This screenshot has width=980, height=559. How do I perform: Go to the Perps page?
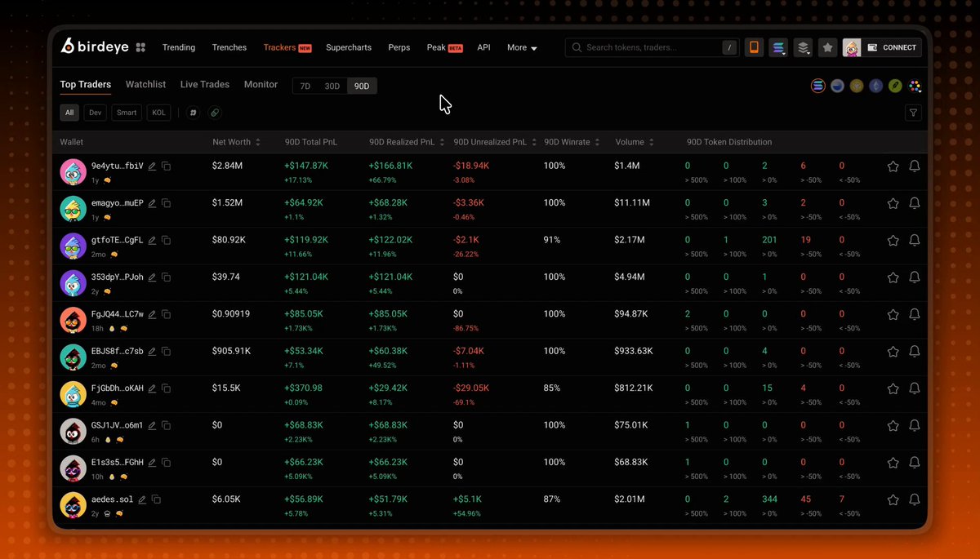point(399,47)
